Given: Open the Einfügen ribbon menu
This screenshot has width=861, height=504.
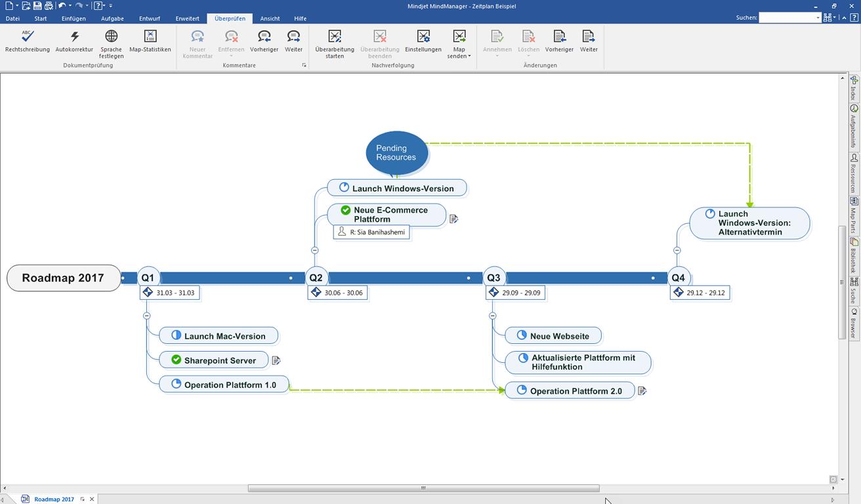Looking at the screenshot, I should (x=73, y=18).
